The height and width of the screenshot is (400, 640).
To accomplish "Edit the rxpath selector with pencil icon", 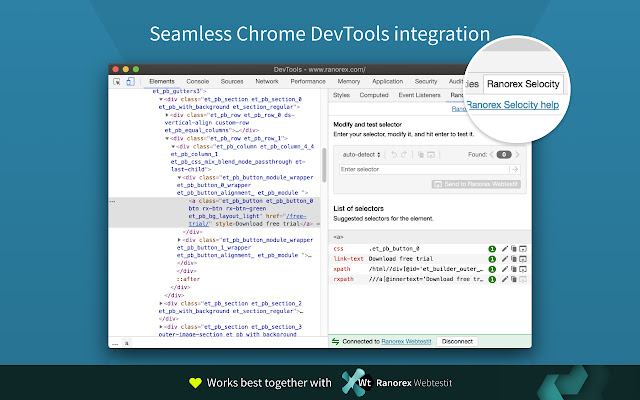I will point(505,279).
